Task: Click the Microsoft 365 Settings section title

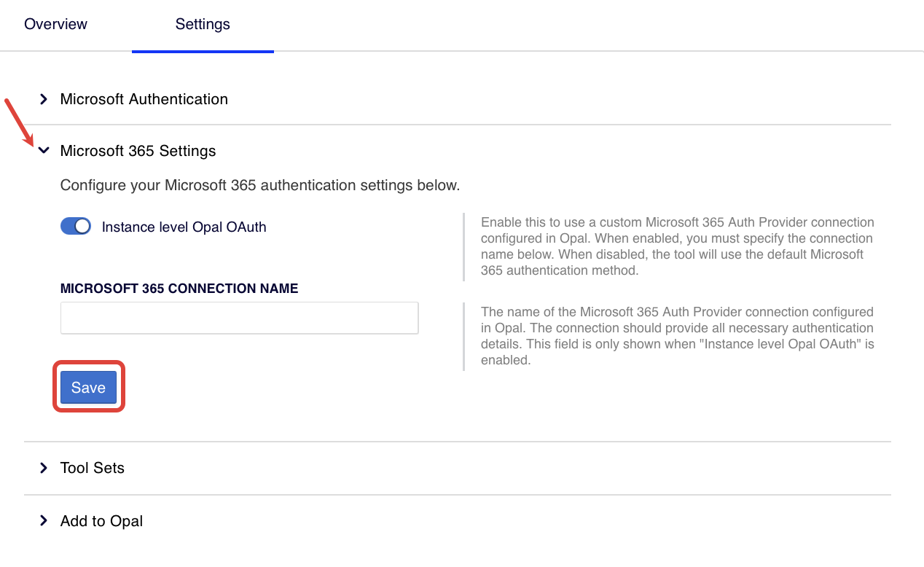Action: point(138,151)
